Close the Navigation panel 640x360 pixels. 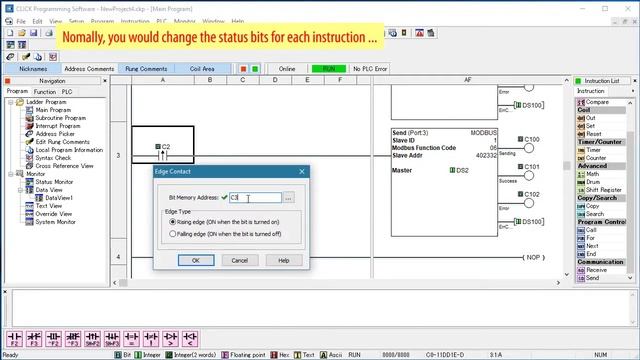tap(104, 81)
